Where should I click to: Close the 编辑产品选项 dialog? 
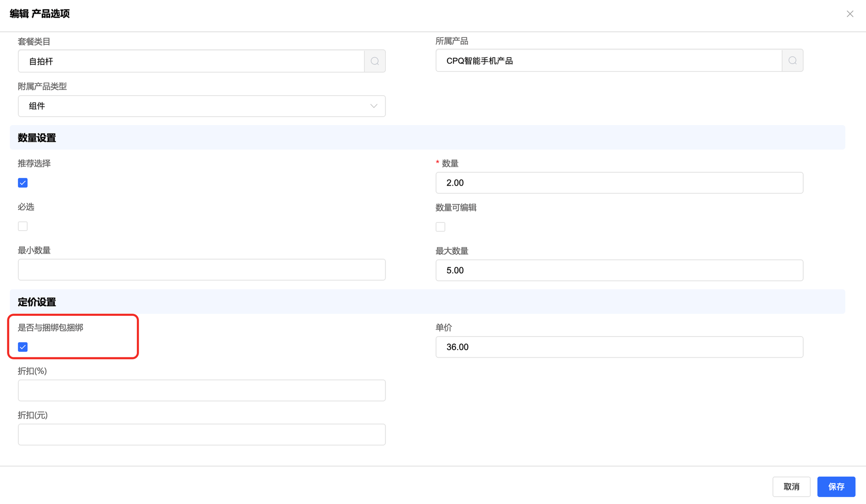[850, 14]
